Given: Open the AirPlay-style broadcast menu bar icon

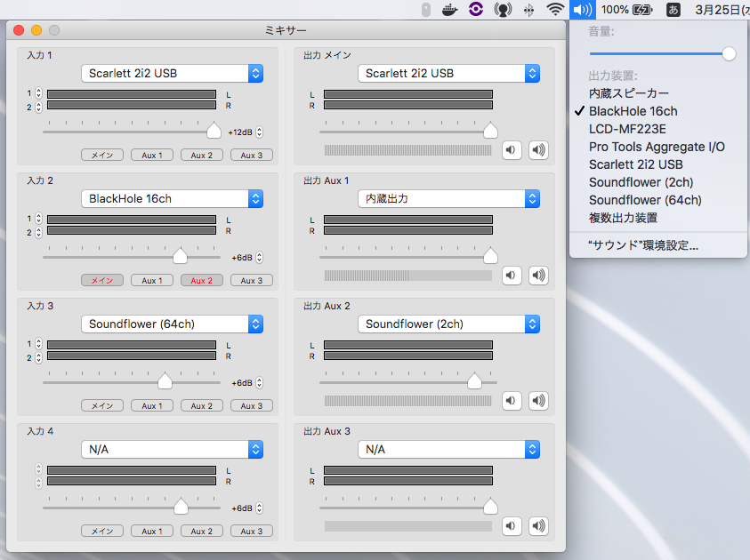Looking at the screenshot, I should point(503,10).
